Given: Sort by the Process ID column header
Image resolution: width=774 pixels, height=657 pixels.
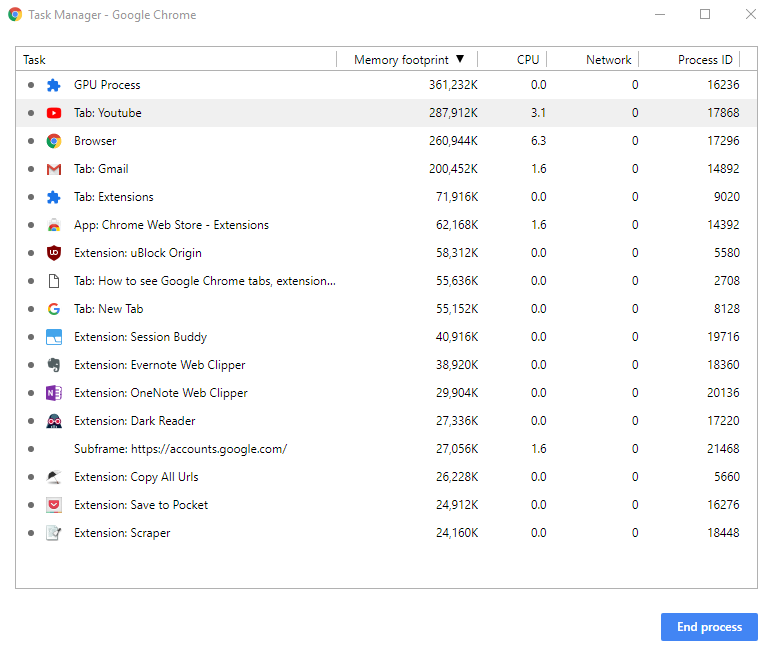Looking at the screenshot, I should click(705, 60).
